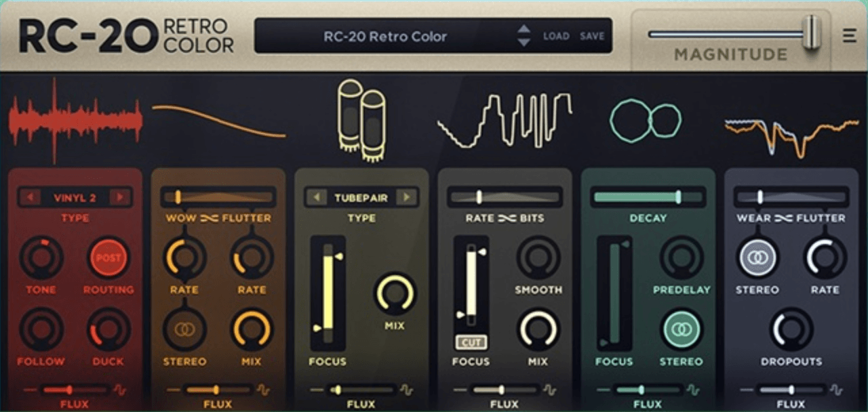Screen dimensions: 868x412
Task: Click the red noise waveform module icon
Action: coord(75,121)
